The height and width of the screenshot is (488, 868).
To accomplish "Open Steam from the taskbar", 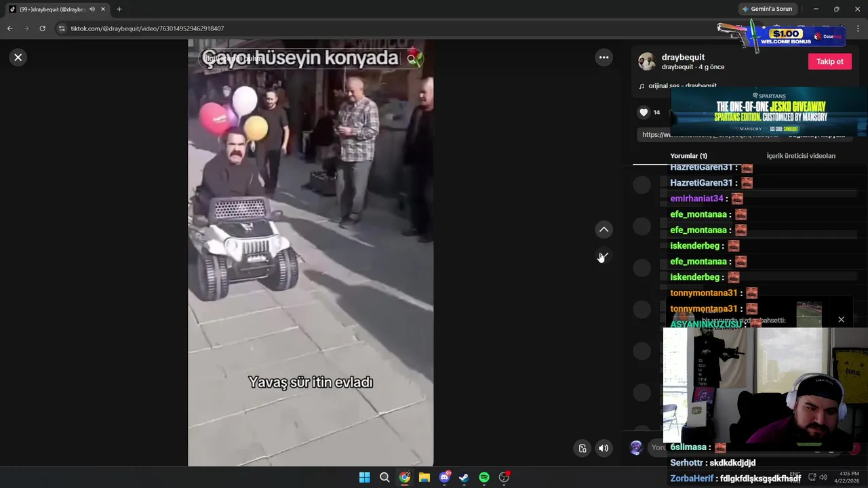I will 464,477.
